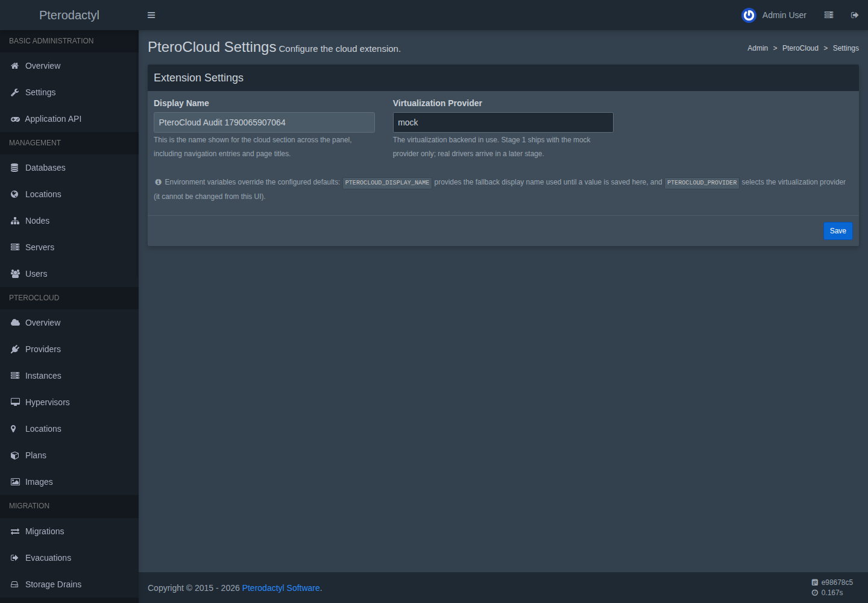
Task: Click the version icon beside e98678c5
Action: coord(815,582)
